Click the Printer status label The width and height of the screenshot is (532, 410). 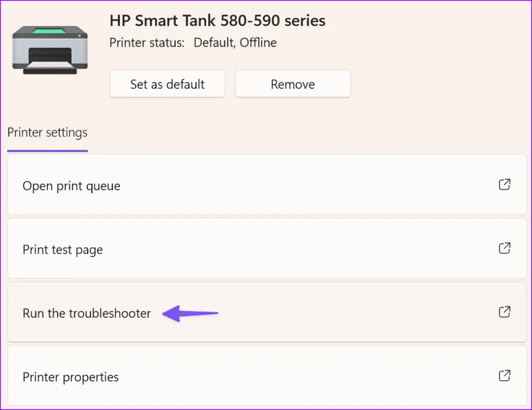147,43
